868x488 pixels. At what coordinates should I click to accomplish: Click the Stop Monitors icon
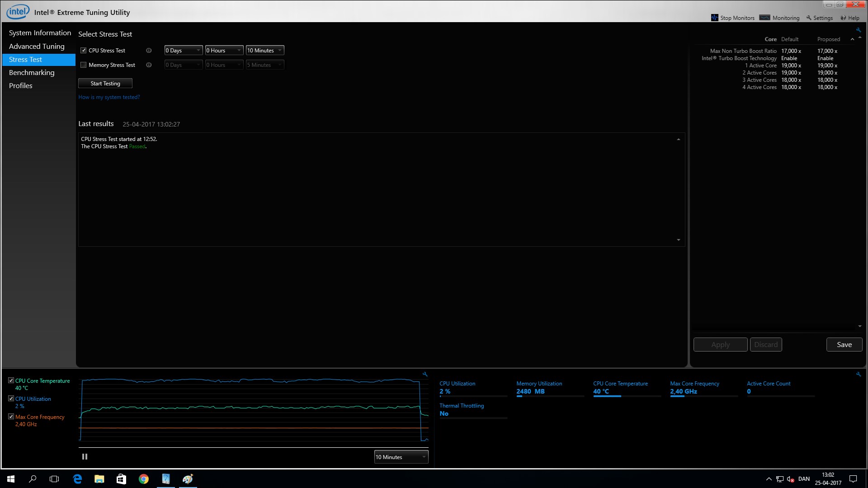coord(714,18)
